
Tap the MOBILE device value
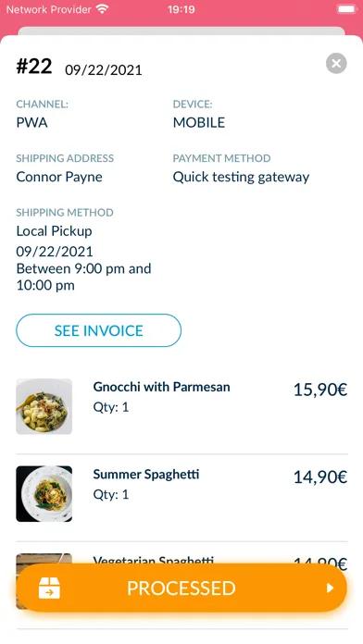click(x=199, y=122)
